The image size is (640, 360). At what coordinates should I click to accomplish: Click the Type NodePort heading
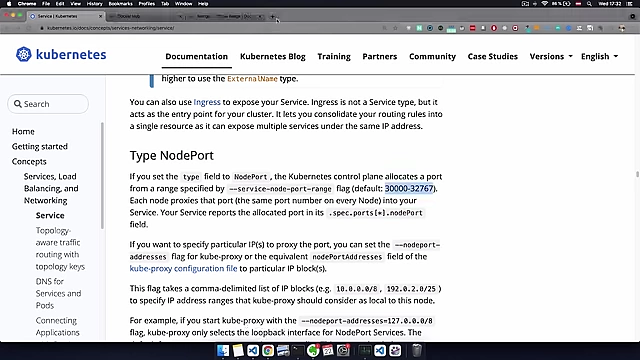coord(171,156)
